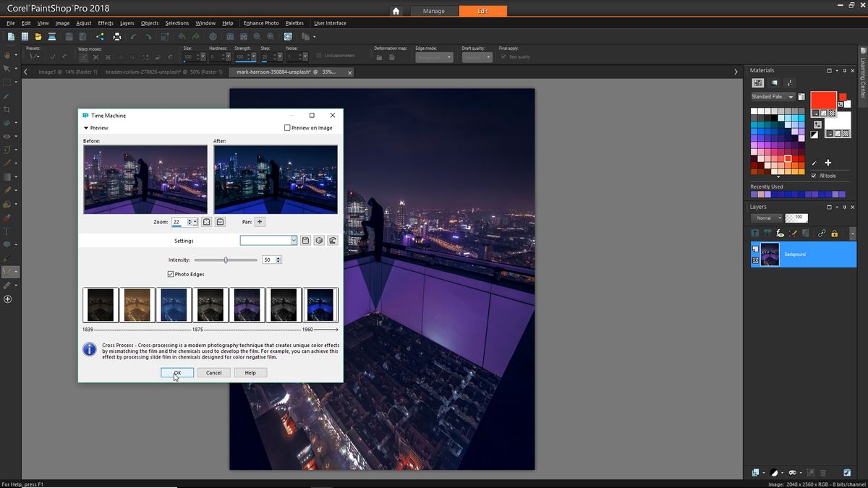
Task: Disable the Photo Edges checkbox
Action: pos(171,274)
